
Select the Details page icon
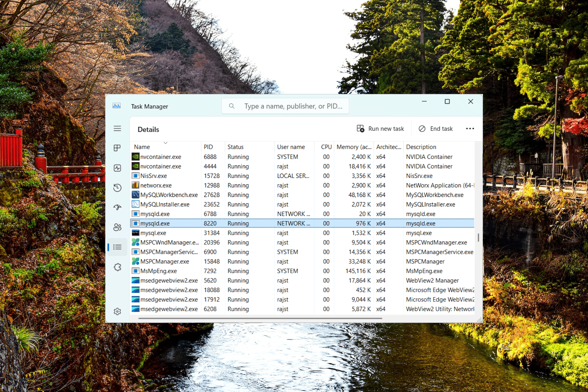117,247
